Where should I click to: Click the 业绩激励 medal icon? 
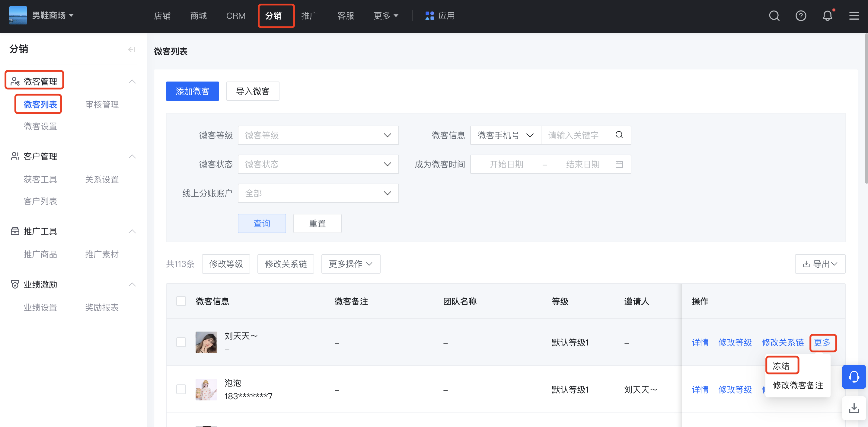15,284
